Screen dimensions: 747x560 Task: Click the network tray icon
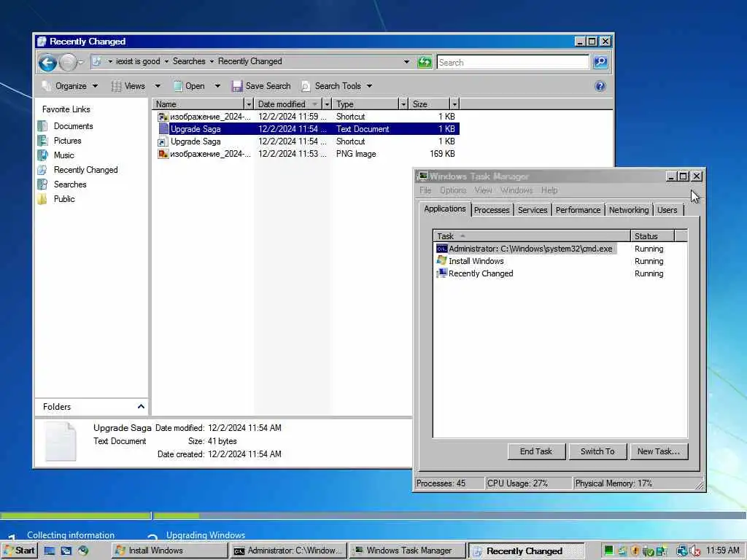click(x=682, y=551)
